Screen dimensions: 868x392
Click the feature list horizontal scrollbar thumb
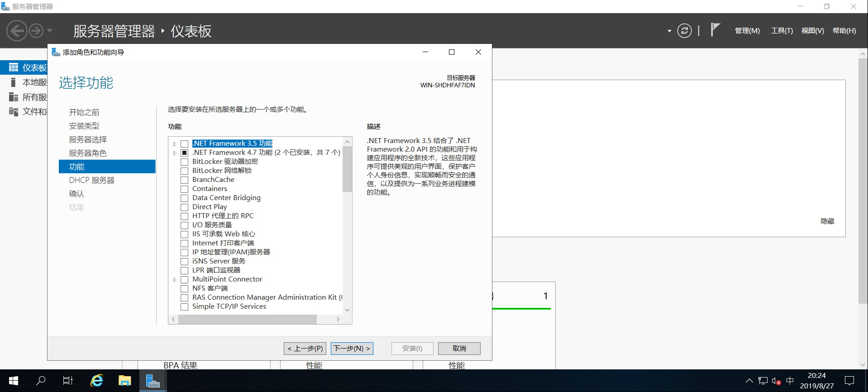[x=248, y=319]
